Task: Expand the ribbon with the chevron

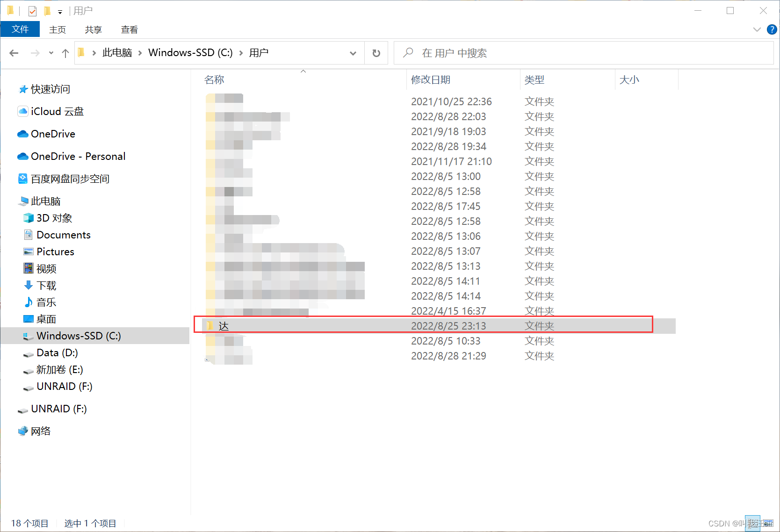Action: click(x=757, y=29)
